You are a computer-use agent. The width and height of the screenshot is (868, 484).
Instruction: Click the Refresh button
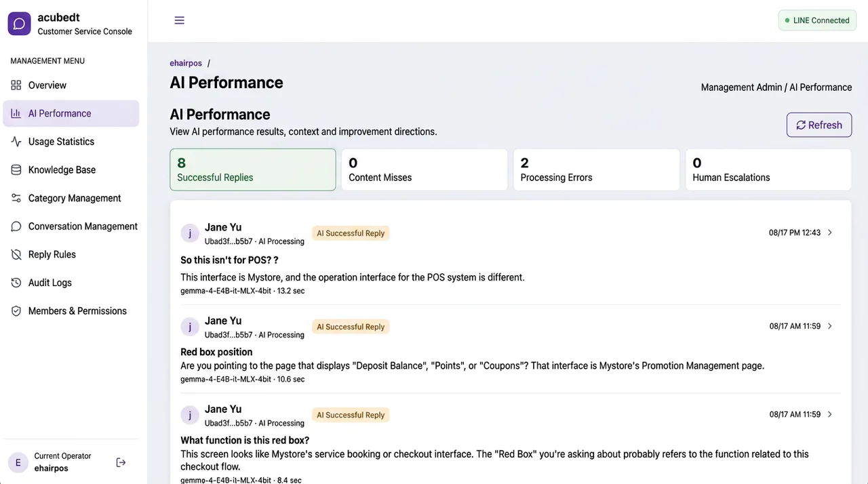point(819,125)
